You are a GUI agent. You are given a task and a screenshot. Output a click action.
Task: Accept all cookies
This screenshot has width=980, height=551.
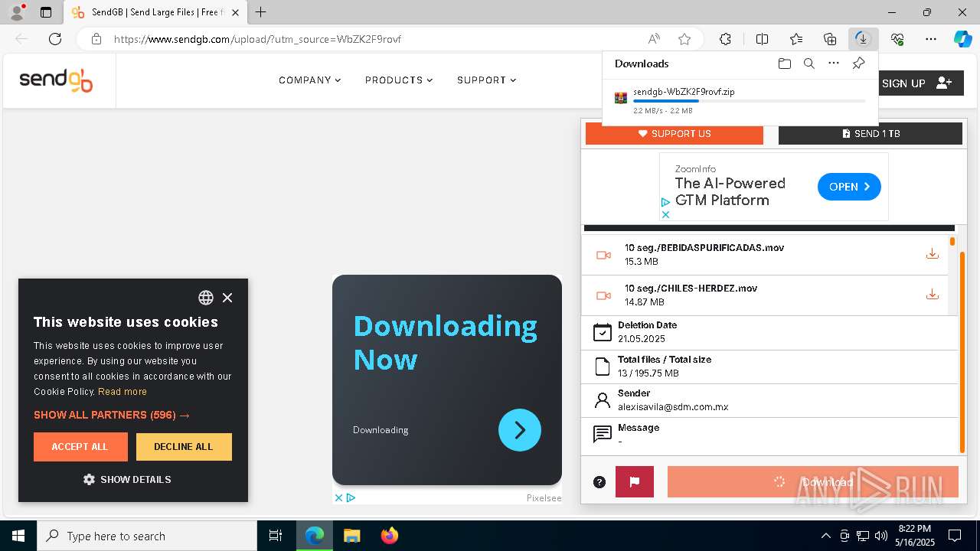coord(80,447)
